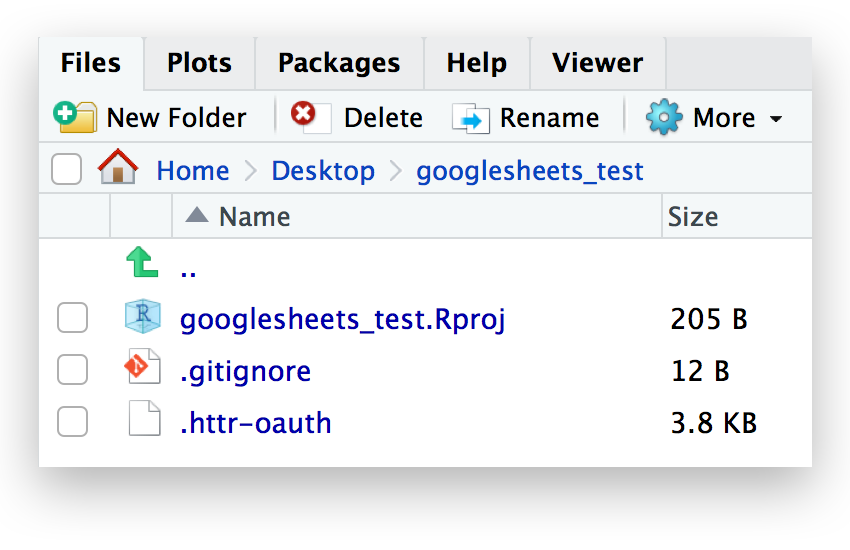The width and height of the screenshot is (850, 550).
Task: Go to the Home directory icon
Action: (x=118, y=170)
